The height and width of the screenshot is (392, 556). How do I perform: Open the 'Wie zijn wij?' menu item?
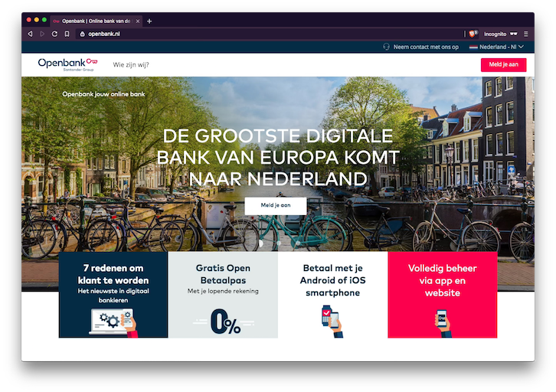(x=131, y=64)
